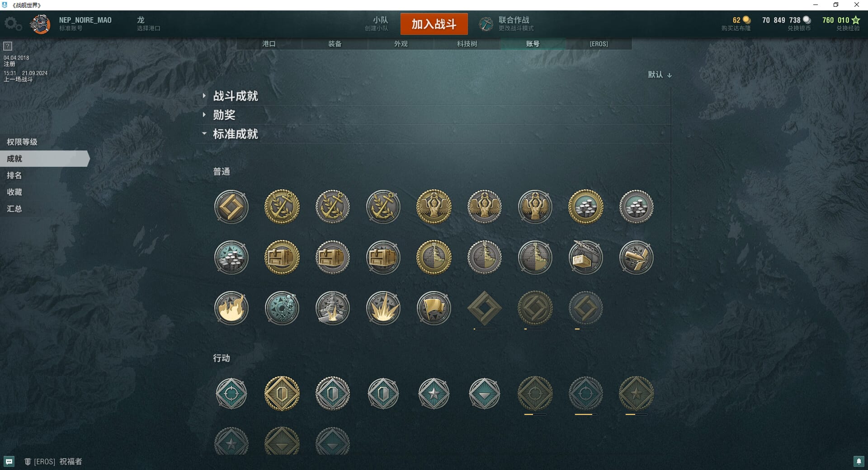This screenshot has width=868, height=470.
Task: Click the 加入战斗 button
Action: coord(434,24)
